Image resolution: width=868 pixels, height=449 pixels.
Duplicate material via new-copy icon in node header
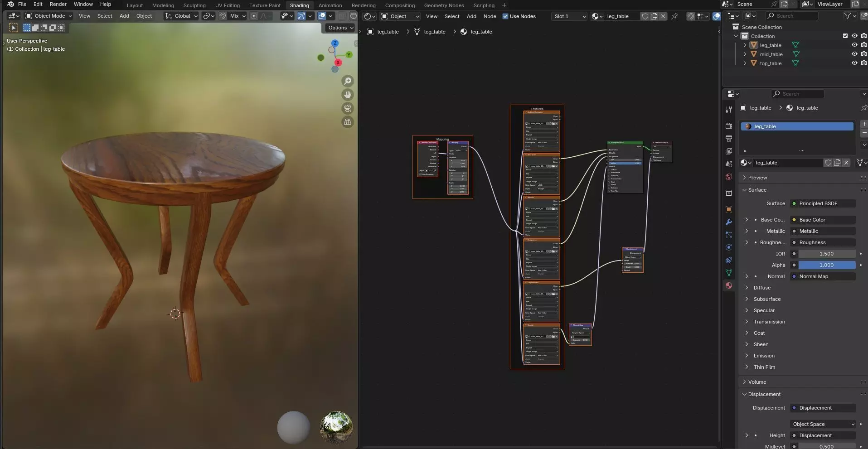[654, 16]
